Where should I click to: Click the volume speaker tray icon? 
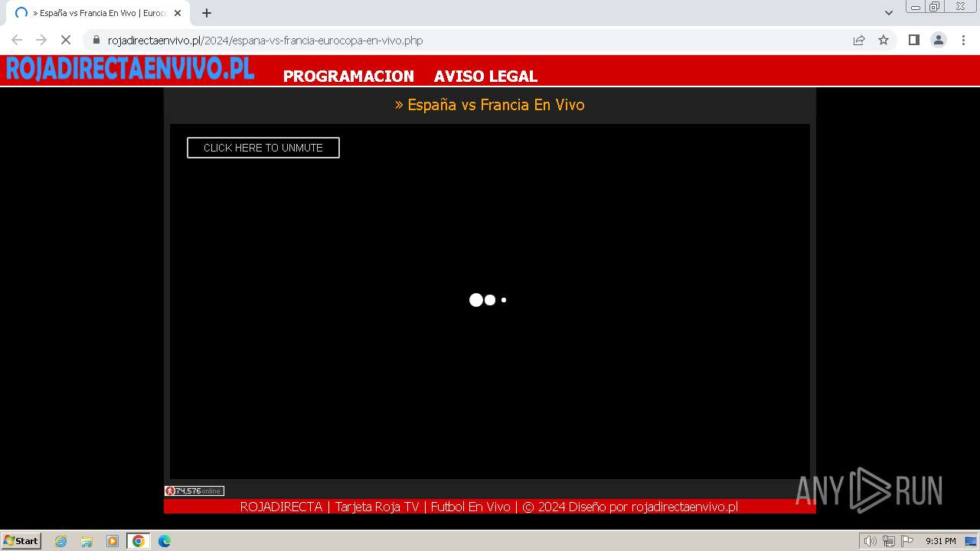871,541
